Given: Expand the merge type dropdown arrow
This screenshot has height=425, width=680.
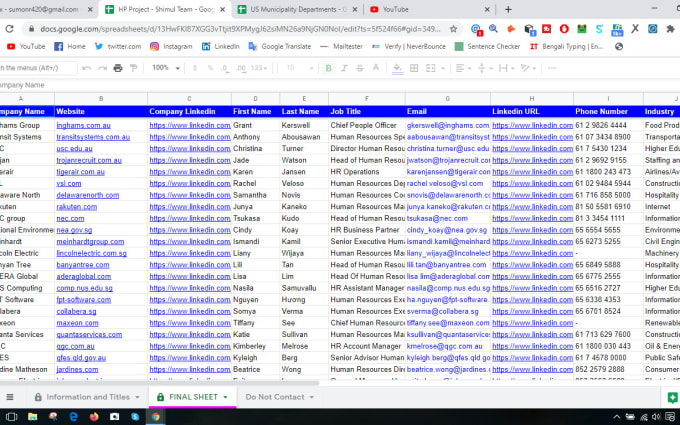Looking at the screenshot, I should [x=443, y=68].
